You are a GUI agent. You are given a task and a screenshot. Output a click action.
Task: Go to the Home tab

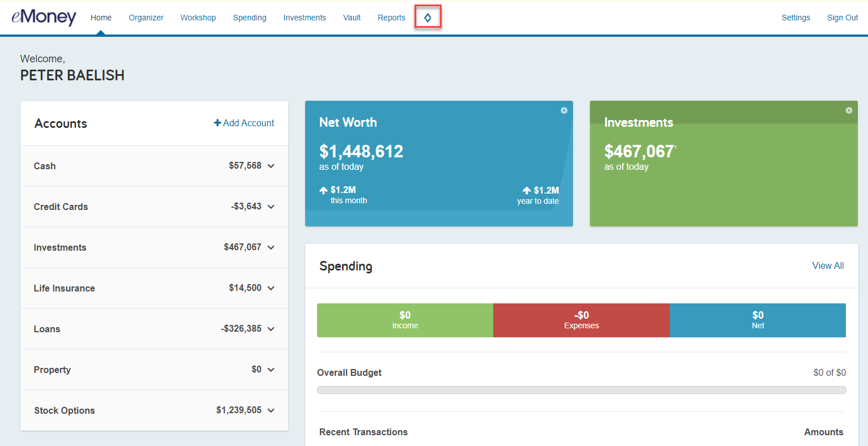[x=101, y=18]
